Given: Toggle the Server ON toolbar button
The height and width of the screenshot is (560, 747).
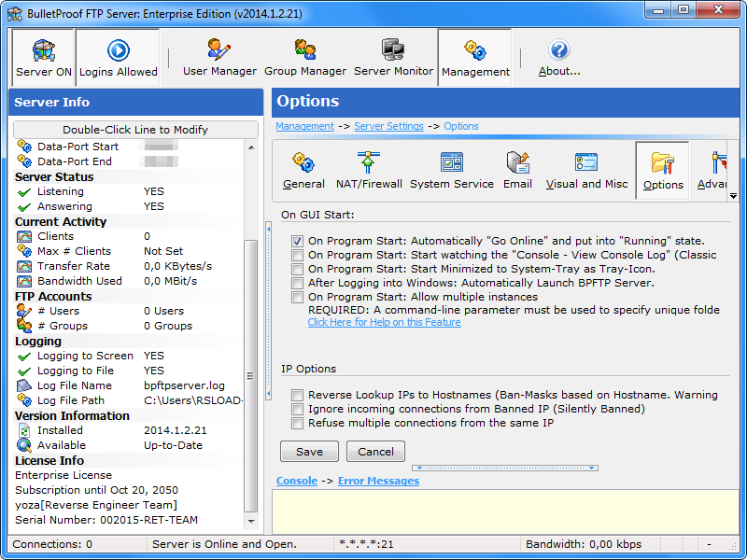Looking at the screenshot, I should point(43,58).
